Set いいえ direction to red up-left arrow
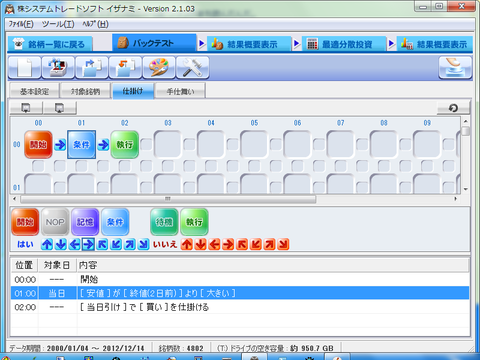Image resolution: width=480 pixels, height=360 pixels. click(242, 244)
